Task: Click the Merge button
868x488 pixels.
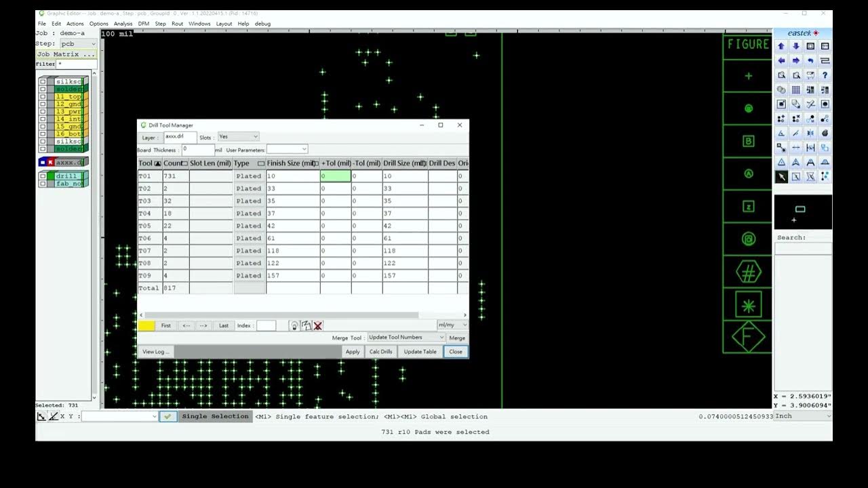Action: click(x=457, y=338)
